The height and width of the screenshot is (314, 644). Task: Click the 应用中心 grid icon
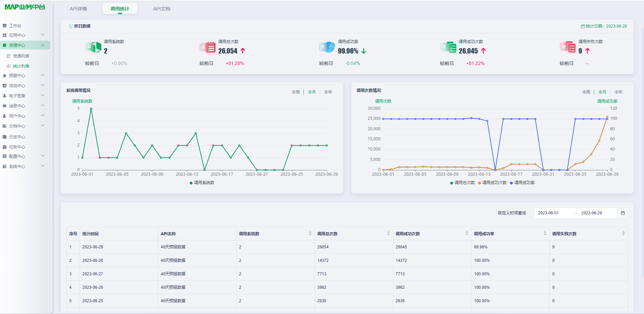pos(4,35)
